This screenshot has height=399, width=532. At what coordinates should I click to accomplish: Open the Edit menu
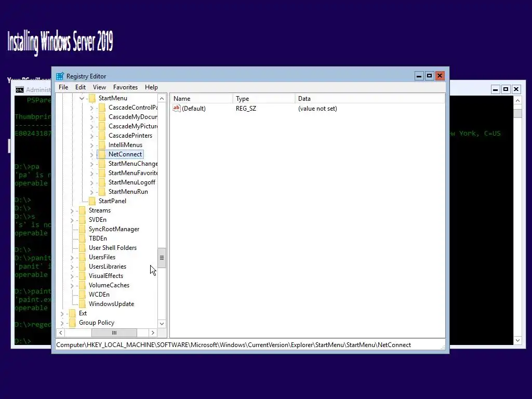pyautogui.click(x=81, y=87)
